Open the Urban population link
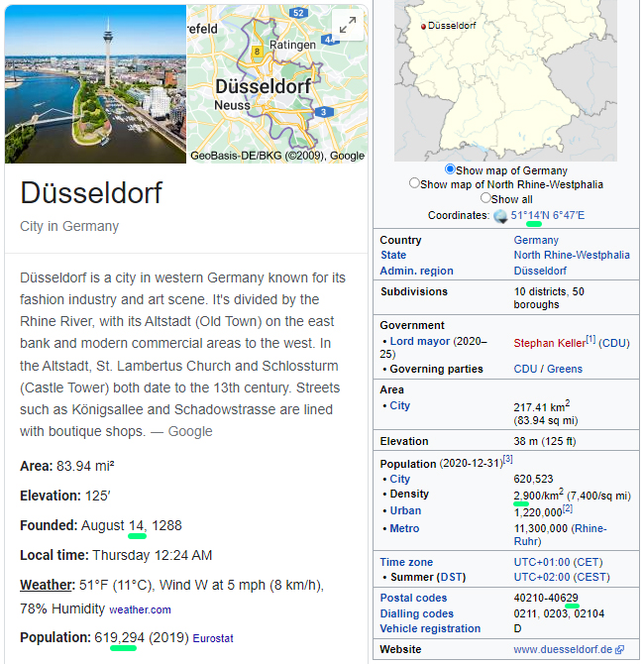644x664 pixels. [x=405, y=510]
